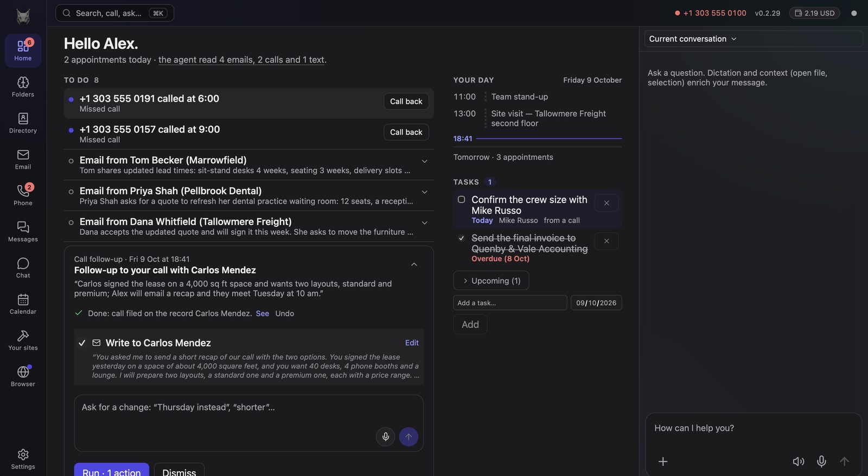Open the Current conversation dropdown
The width and height of the screenshot is (868, 476).
coord(693,39)
